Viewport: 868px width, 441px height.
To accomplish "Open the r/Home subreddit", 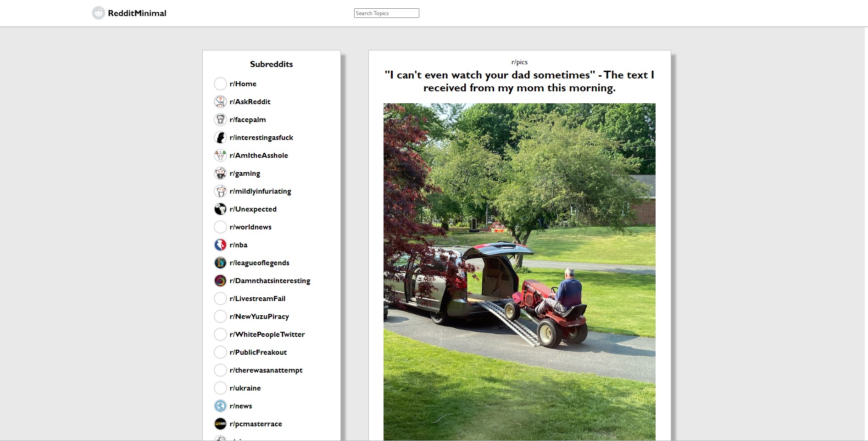I will 243,84.
